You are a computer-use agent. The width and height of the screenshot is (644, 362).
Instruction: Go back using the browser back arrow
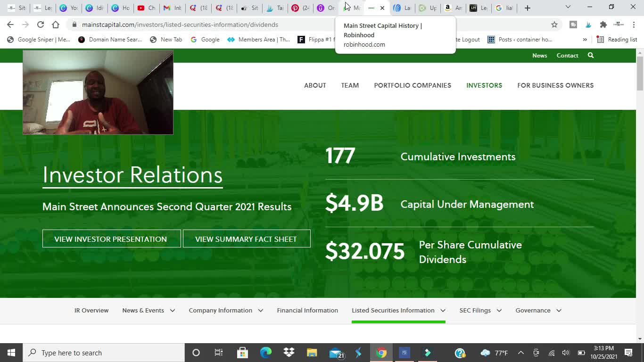tap(10, 25)
